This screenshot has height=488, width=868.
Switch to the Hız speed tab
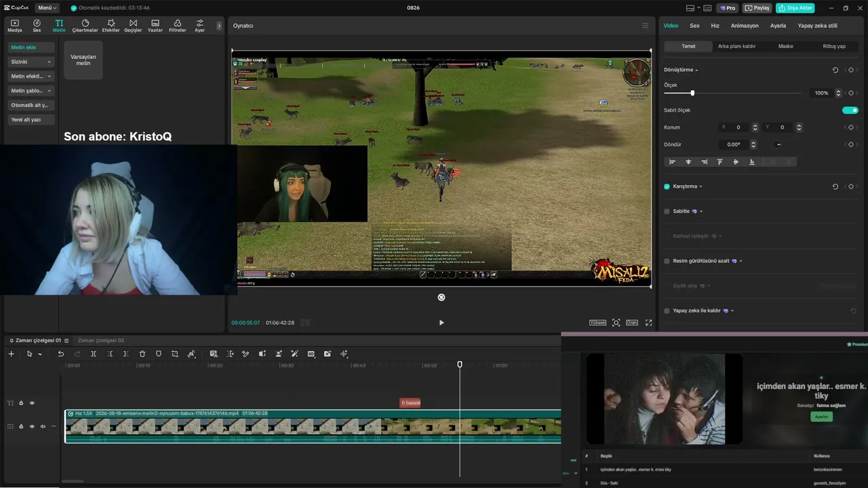(715, 26)
